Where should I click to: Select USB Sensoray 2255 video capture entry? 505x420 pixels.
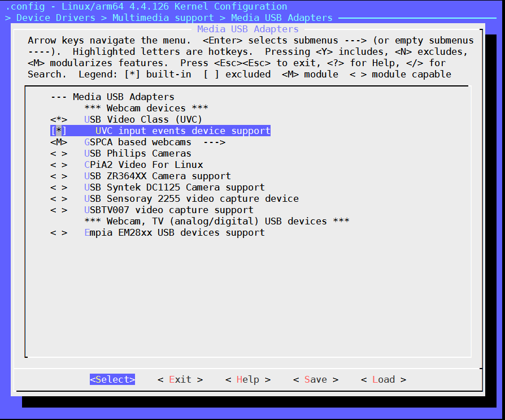click(x=191, y=198)
